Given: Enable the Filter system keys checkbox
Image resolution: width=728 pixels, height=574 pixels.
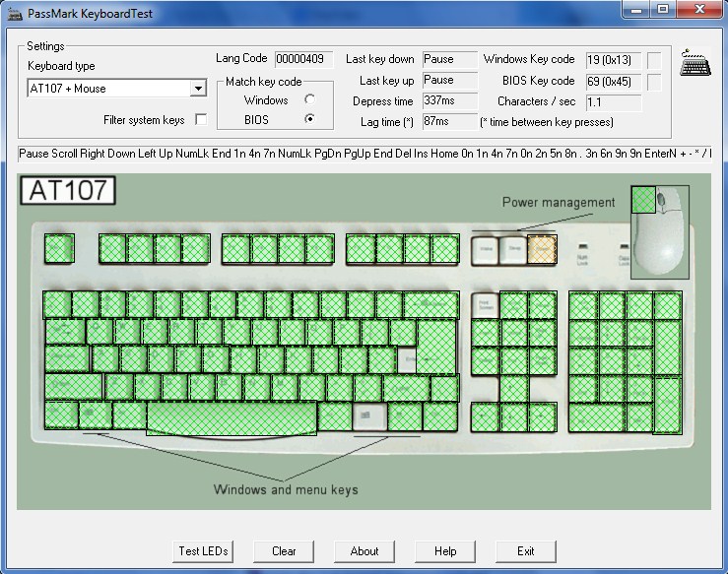Looking at the screenshot, I should tap(201, 120).
